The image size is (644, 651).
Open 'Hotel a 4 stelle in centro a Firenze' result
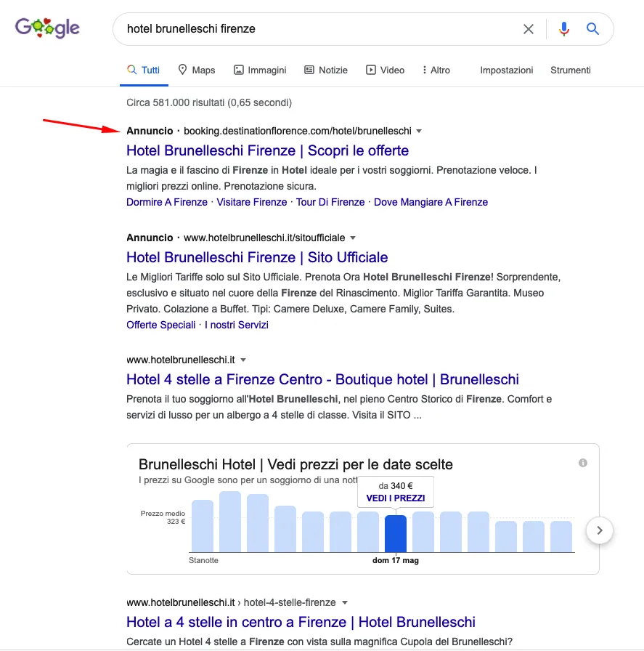pyautogui.click(x=301, y=623)
